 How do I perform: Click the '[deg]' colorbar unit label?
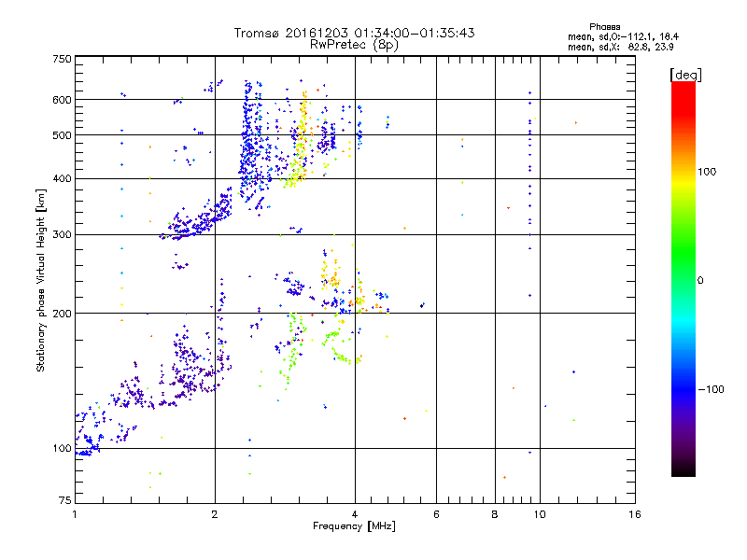(685, 75)
